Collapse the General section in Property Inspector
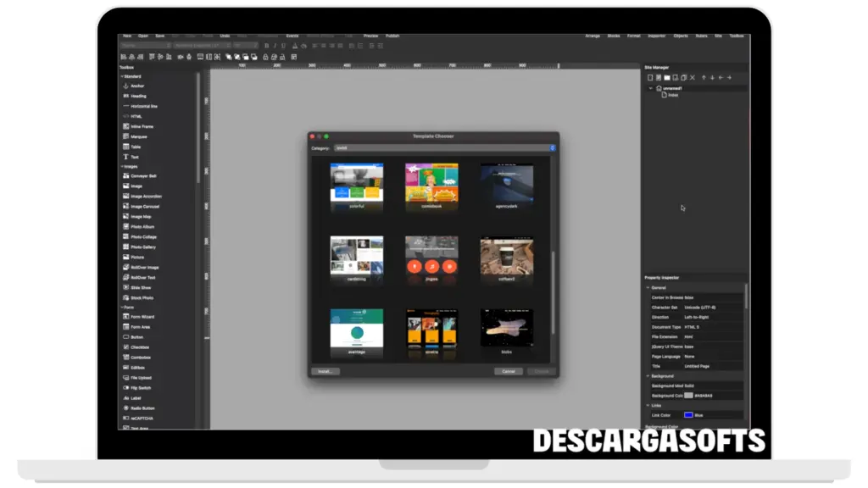This screenshot has width=868, height=488. click(x=647, y=288)
